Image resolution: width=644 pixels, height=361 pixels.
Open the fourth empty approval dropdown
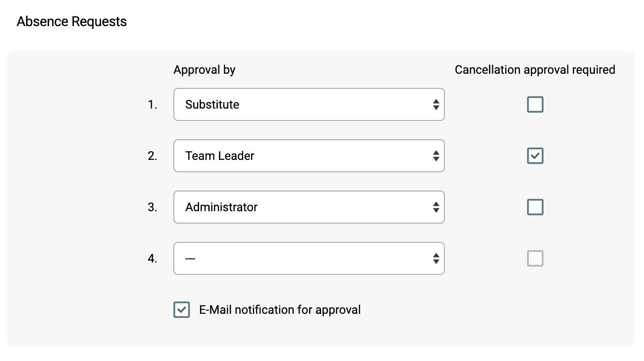click(309, 258)
